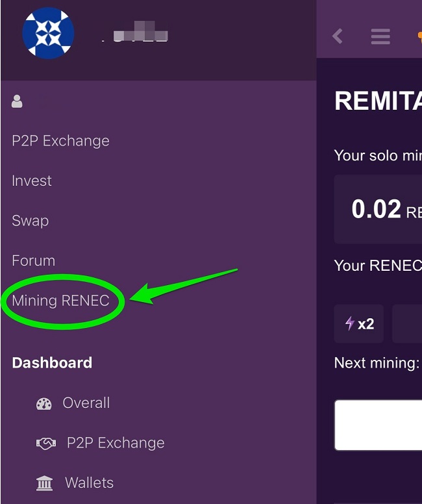Click the P2P Exchange handshake icon

point(45,444)
